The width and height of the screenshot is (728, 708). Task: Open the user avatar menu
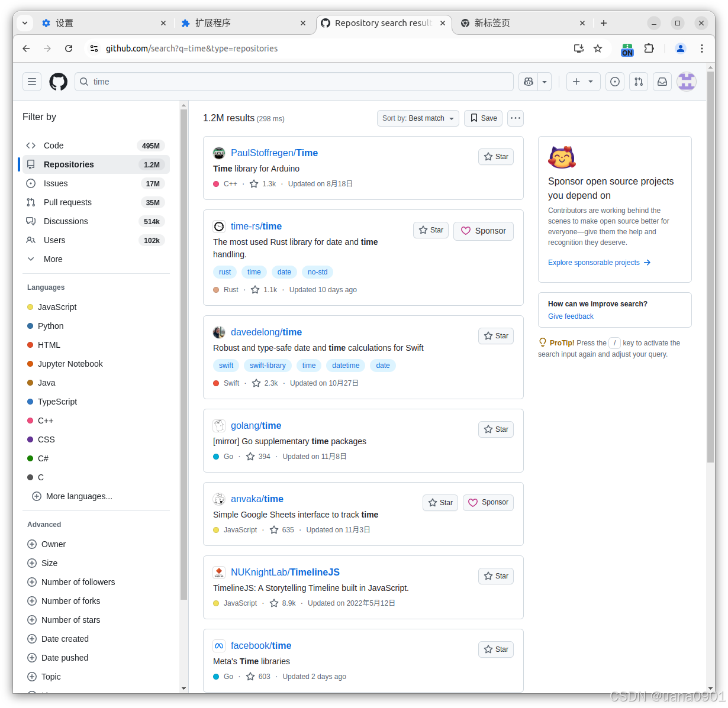(x=687, y=82)
